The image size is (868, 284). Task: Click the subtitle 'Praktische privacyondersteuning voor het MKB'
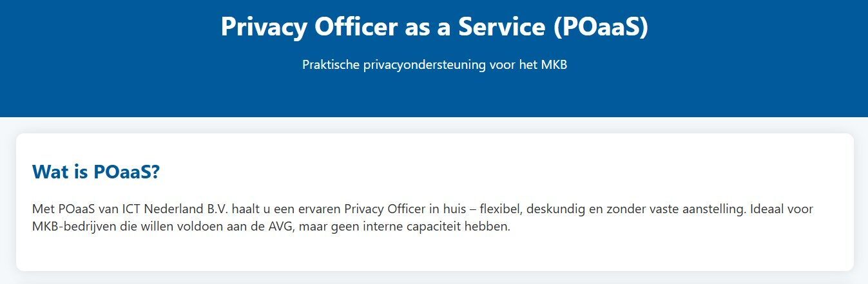click(x=434, y=66)
